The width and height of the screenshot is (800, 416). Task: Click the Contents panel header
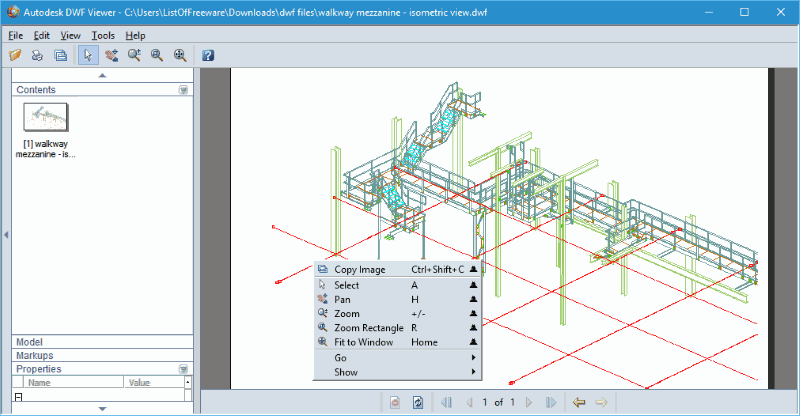click(102, 90)
